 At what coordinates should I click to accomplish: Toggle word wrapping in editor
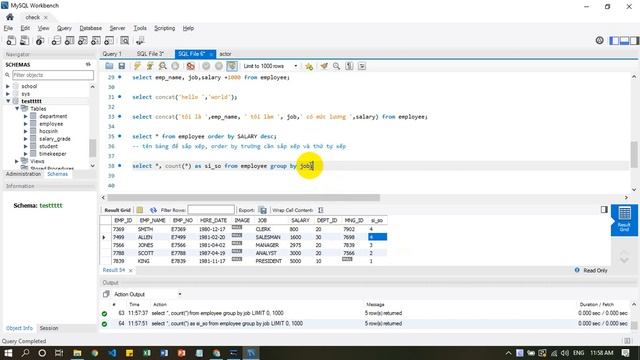(362, 66)
